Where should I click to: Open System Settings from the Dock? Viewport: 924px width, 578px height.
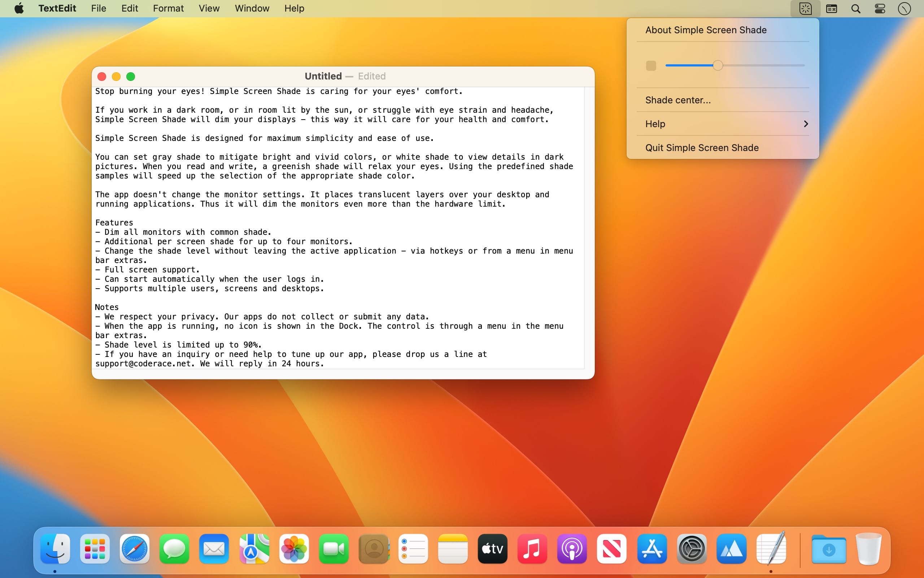coord(692,549)
